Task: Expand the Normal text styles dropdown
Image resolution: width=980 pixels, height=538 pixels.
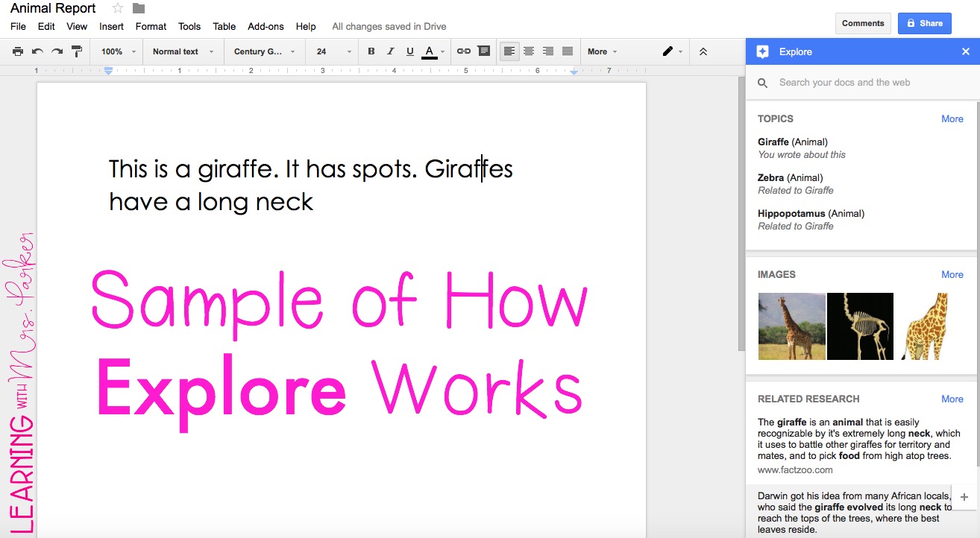Action: [181, 51]
